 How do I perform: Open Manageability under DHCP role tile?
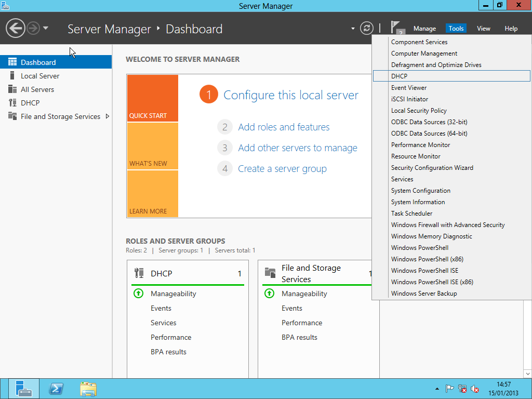click(174, 294)
